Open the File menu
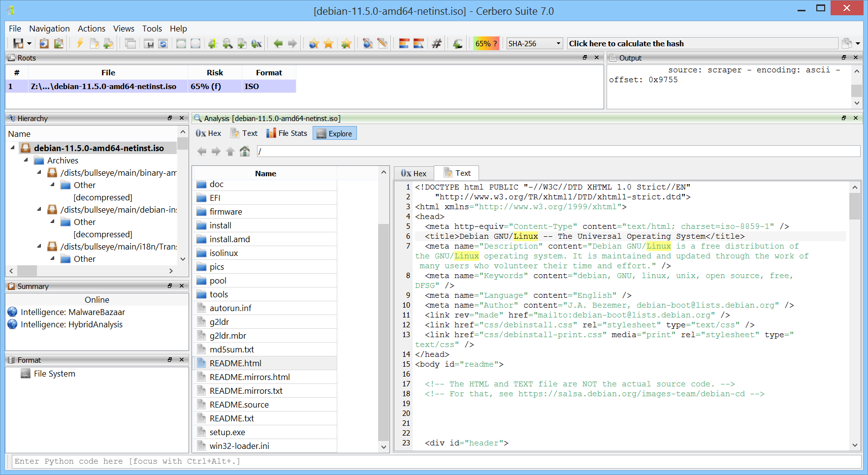 15,29
